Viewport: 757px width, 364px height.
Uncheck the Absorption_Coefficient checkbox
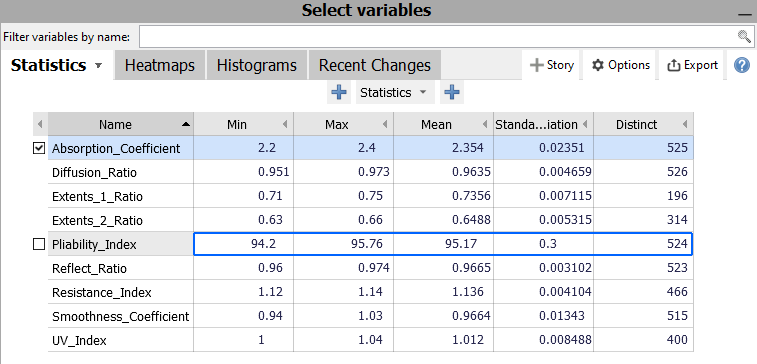pyautogui.click(x=39, y=148)
